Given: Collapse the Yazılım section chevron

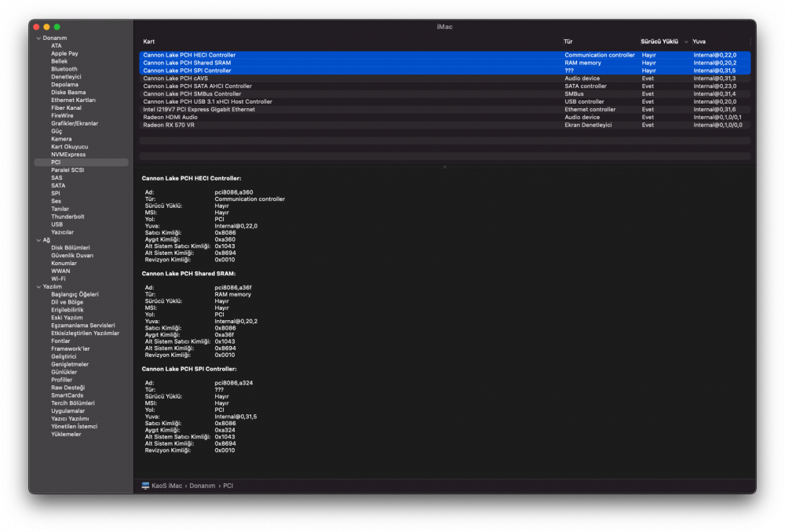Looking at the screenshot, I should [x=38, y=286].
